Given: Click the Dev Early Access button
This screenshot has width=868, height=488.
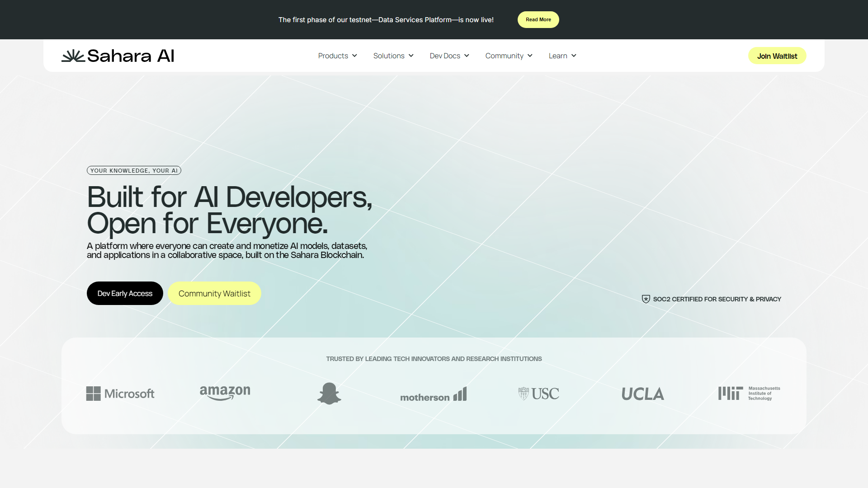Looking at the screenshot, I should tap(125, 293).
